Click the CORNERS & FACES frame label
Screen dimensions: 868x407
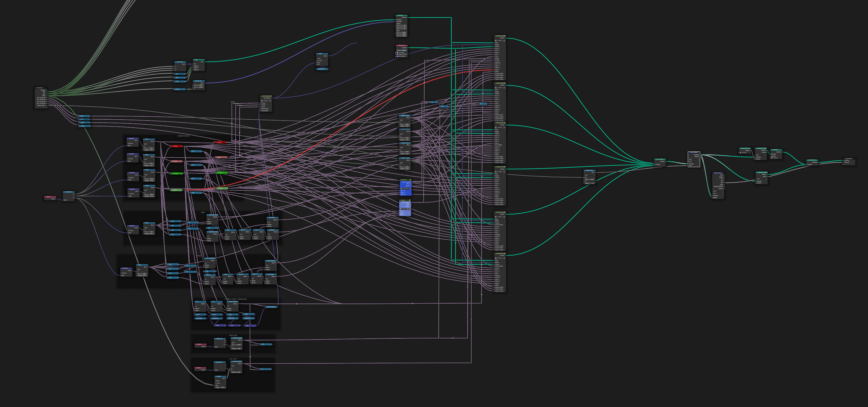pos(184,136)
